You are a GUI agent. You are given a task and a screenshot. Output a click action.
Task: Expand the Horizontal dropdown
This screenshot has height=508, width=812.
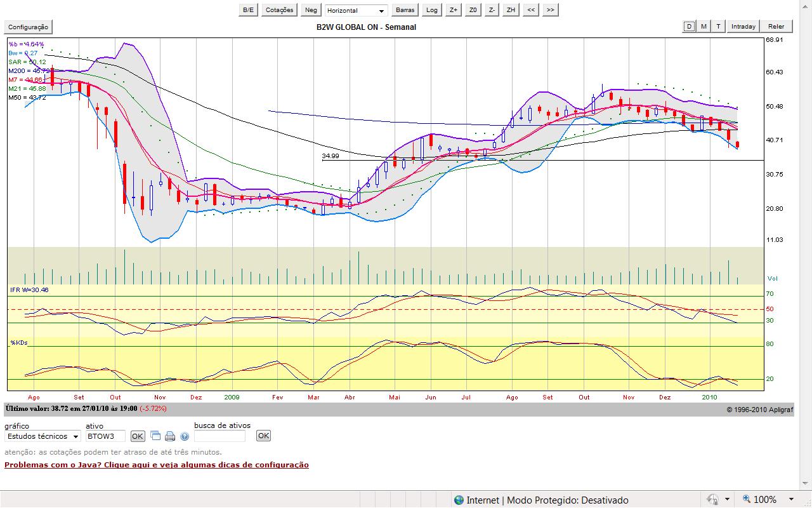[x=356, y=10]
